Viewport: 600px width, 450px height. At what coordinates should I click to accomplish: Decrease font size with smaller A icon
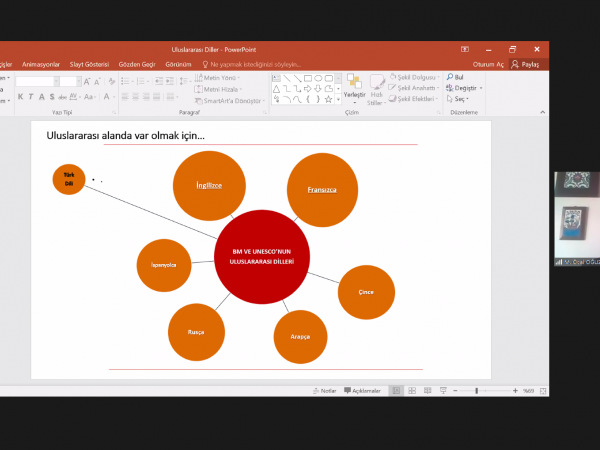[97, 82]
